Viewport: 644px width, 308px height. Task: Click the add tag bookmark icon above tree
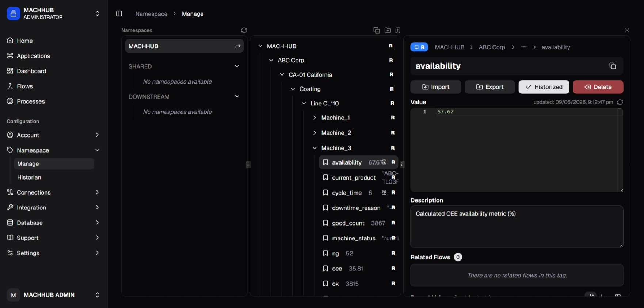398,30
